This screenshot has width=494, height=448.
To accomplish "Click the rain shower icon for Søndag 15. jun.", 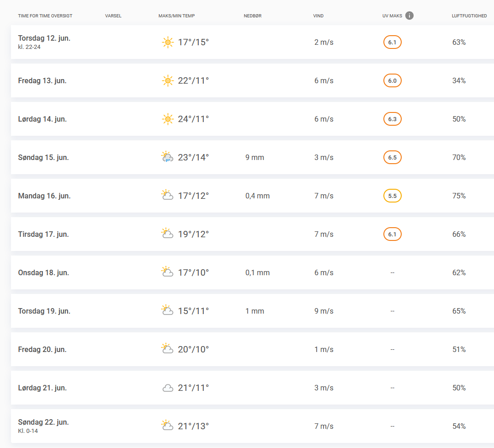I will click(167, 157).
